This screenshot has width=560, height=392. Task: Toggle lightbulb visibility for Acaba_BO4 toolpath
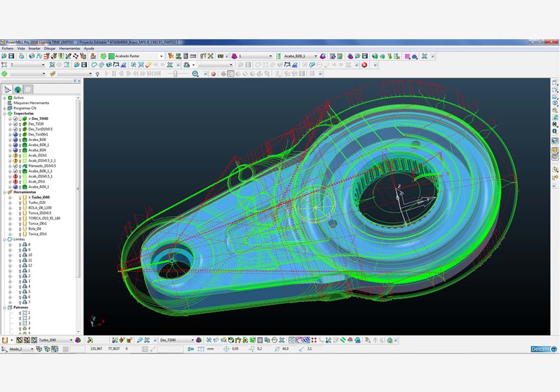coord(20,150)
